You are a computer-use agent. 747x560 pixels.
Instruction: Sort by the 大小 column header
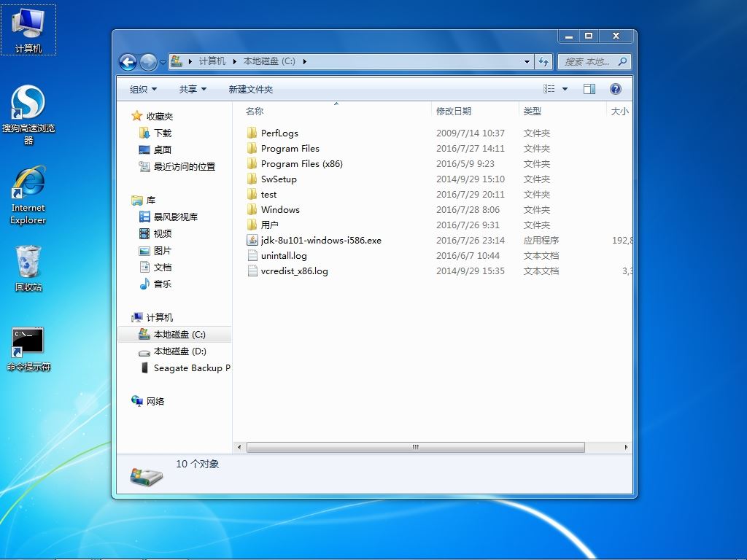(x=620, y=111)
